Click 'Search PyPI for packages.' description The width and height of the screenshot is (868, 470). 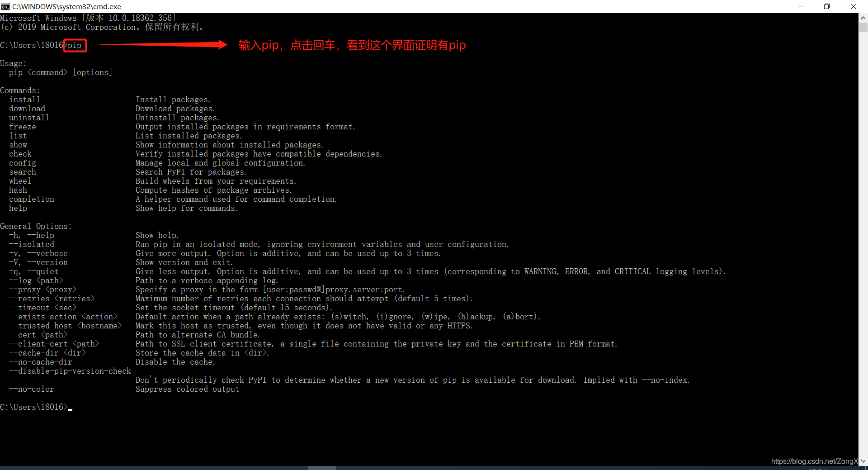191,172
